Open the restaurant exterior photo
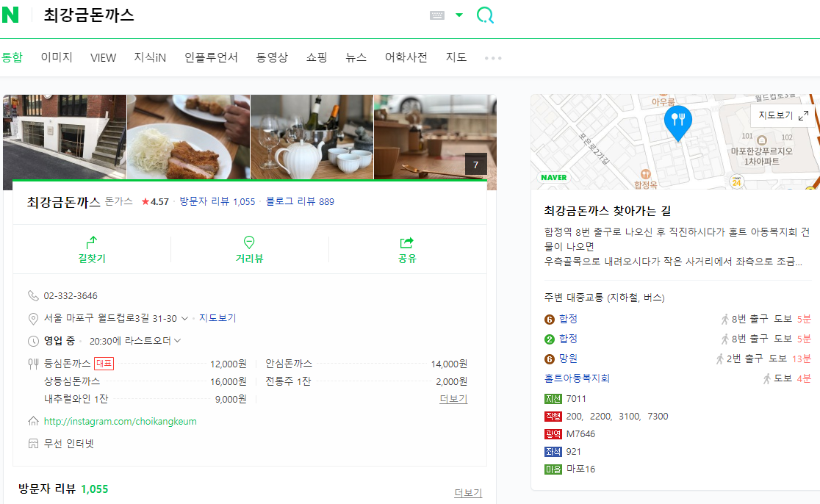Viewport: 820px width, 504px height. 65,137
